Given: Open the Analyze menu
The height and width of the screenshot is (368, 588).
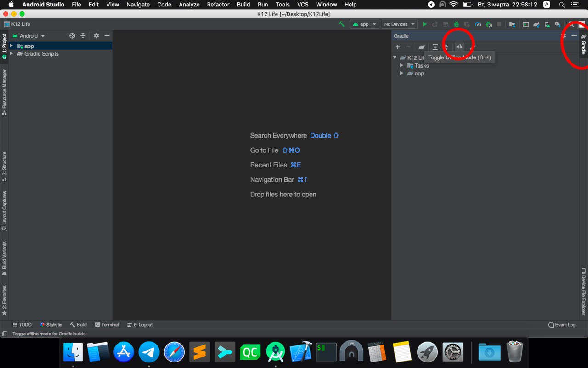Looking at the screenshot, I should click(189, 5).
